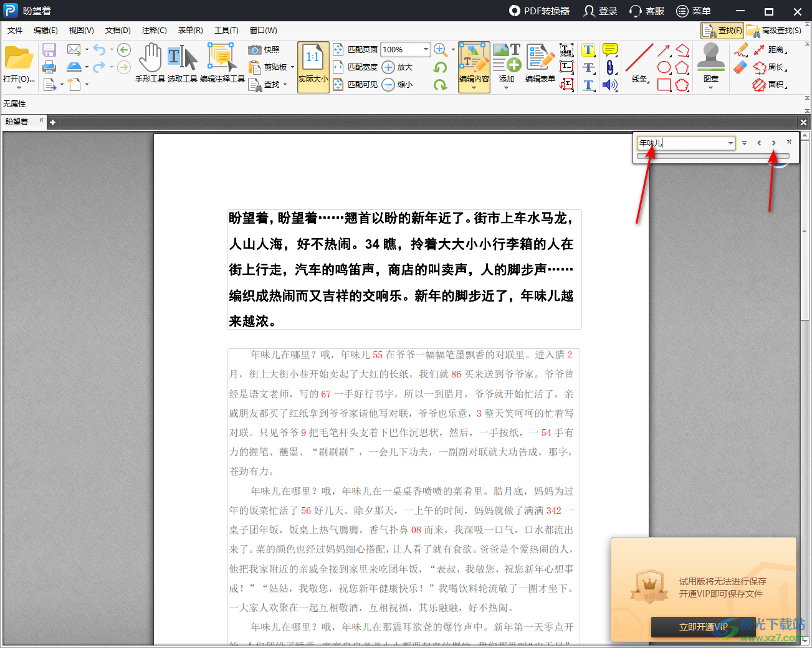Image resolution: width=812 pixels, height=648 pixels.
Task: Click the purple Save disk icon
Action: tap(49, 50)
